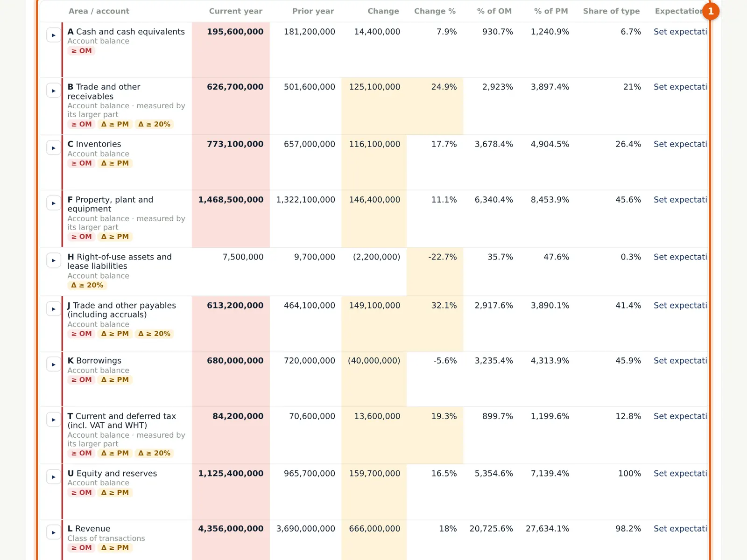Expand the Trade and other payables row
747x560 pixels.
click(x=54, y=309)
